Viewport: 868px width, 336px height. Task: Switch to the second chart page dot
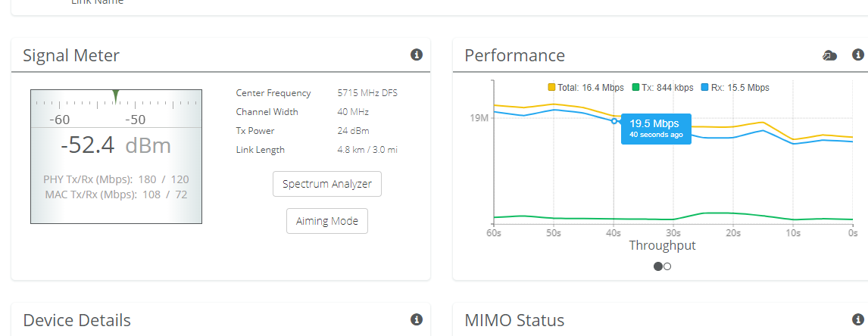click(x=667, y=266)
